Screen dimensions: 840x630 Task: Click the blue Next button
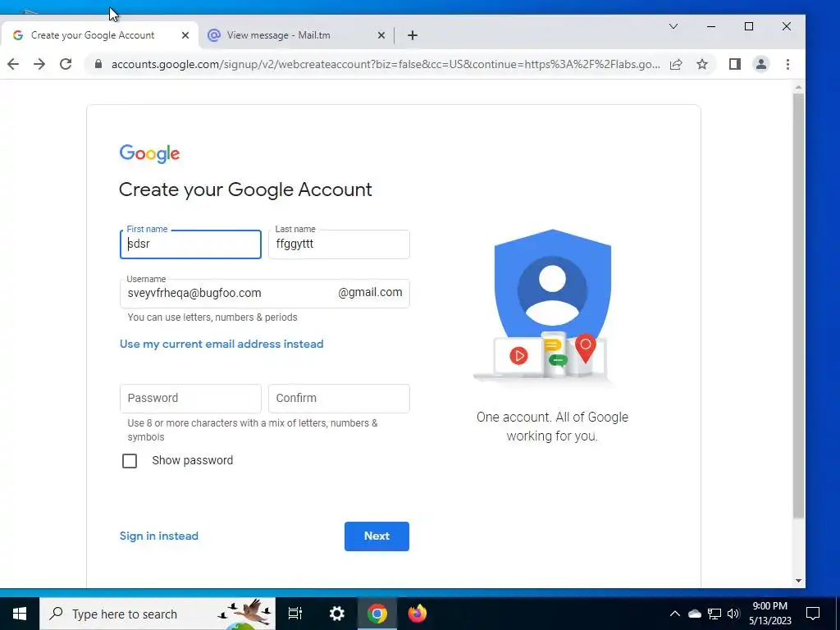click(377, 536)
